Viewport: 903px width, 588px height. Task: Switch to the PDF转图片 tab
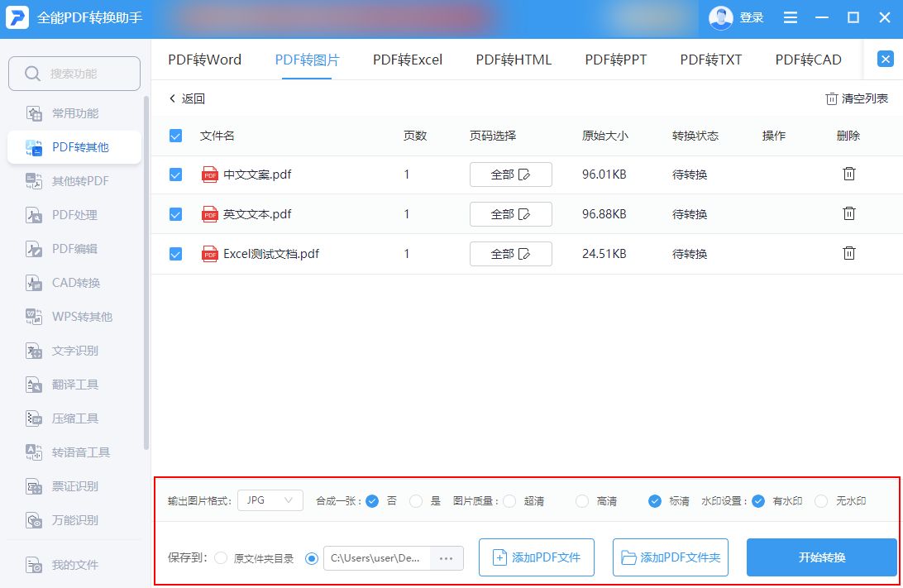(x=307, y=60)
